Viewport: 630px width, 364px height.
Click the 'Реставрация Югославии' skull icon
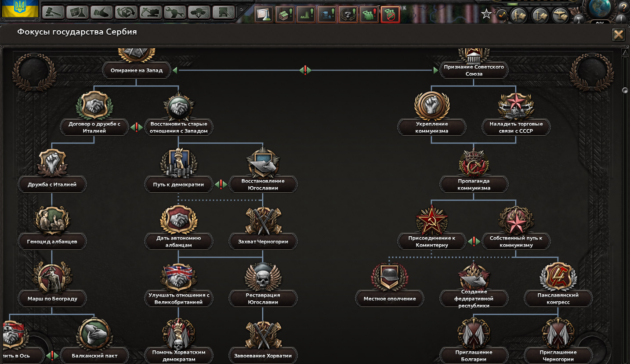(x=263, y=277)
